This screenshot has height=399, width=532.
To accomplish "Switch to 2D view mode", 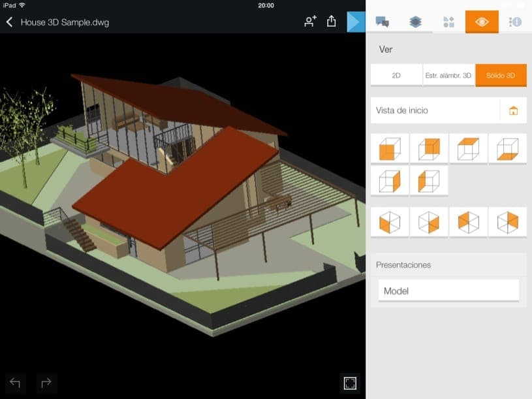I will tap(396, 75).
